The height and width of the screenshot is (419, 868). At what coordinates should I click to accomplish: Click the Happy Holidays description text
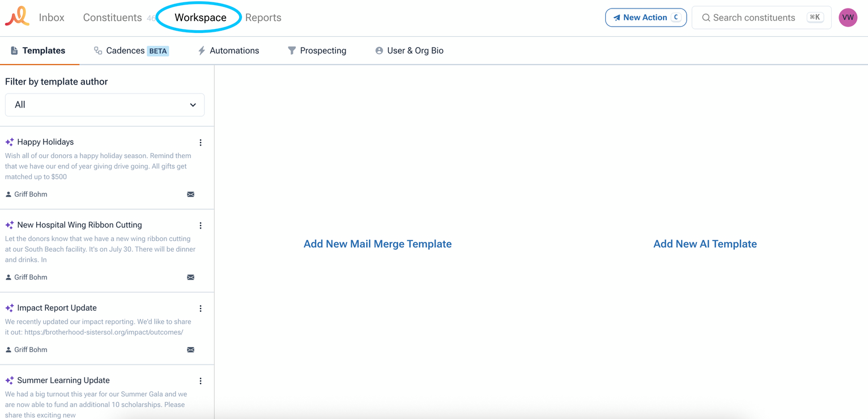tap(98, 166)
